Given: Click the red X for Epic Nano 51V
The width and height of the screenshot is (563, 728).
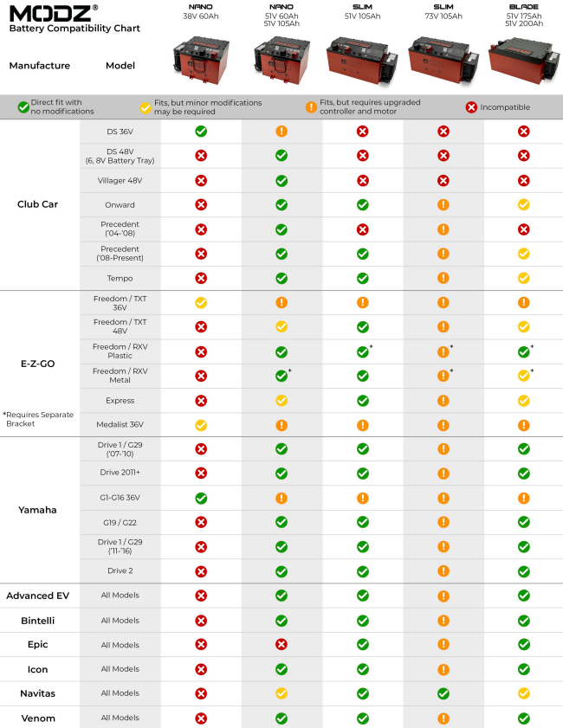Looking at the screenshot, I should [281, 644].
